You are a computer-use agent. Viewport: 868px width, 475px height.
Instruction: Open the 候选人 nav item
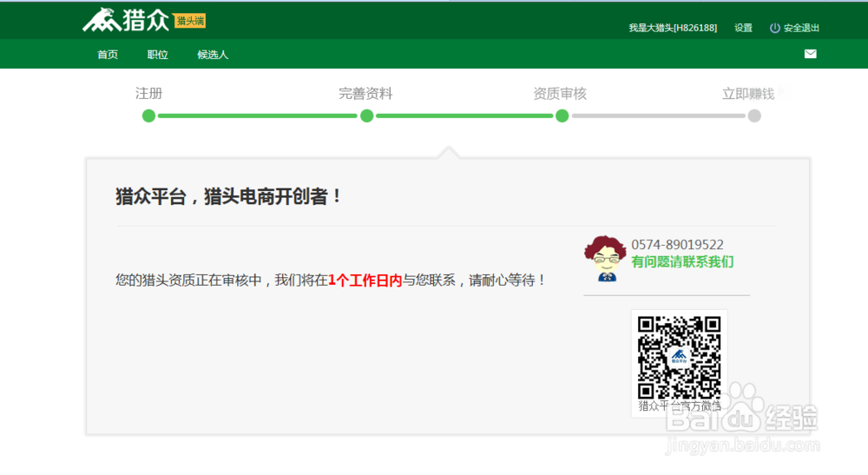(x=213, y=54)
